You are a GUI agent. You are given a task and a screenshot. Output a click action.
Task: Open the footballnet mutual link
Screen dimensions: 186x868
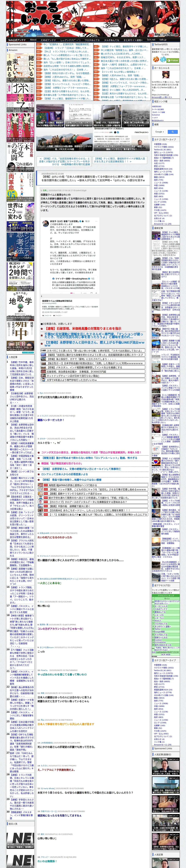pos(156,115)
